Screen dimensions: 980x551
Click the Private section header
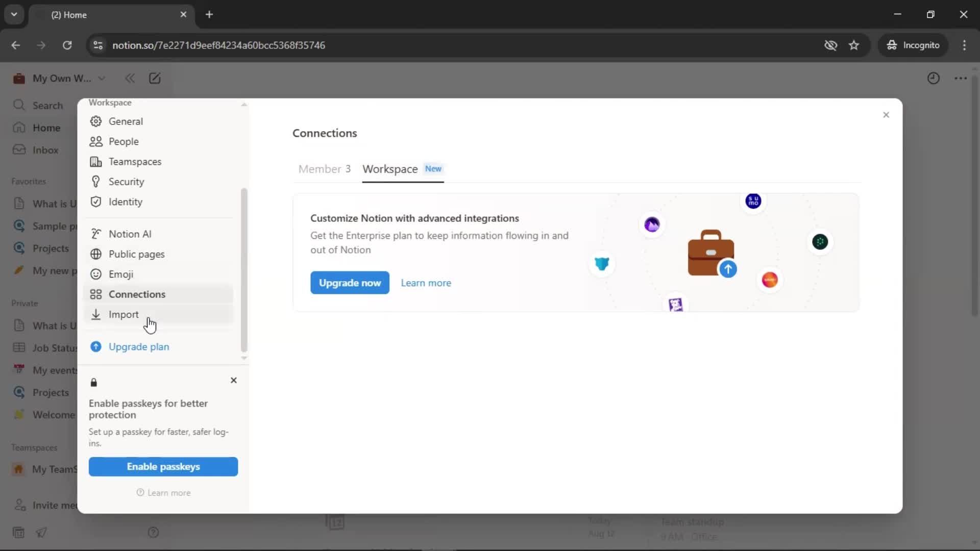[x=24, y=304]
